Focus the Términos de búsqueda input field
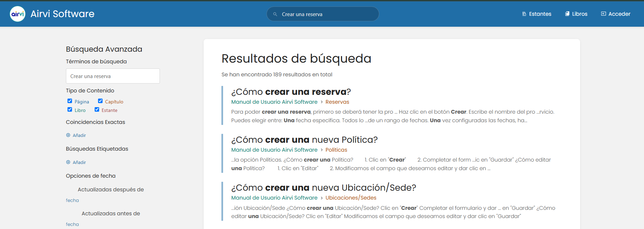Screen dimensions: 644x229 pyautogui.click(x=113, y=76)
